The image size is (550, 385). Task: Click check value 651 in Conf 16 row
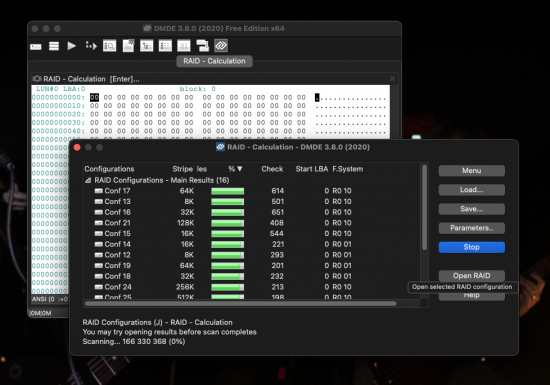pyautogui.click(x=277, y=212)
